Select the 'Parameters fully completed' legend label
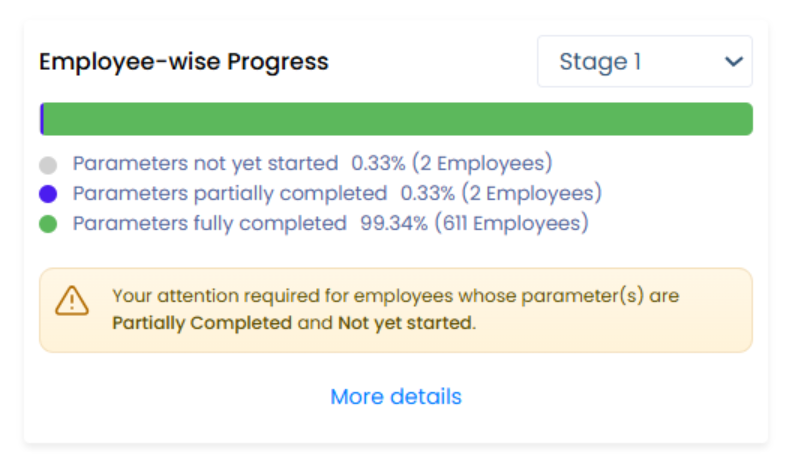The width and height of the screenshot is (808, 476). [209, 223]
